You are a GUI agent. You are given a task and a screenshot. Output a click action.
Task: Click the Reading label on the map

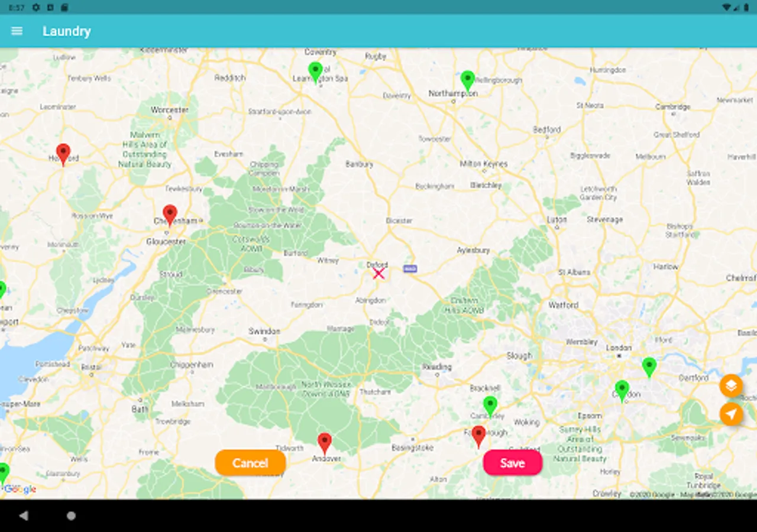pos(437,367)
